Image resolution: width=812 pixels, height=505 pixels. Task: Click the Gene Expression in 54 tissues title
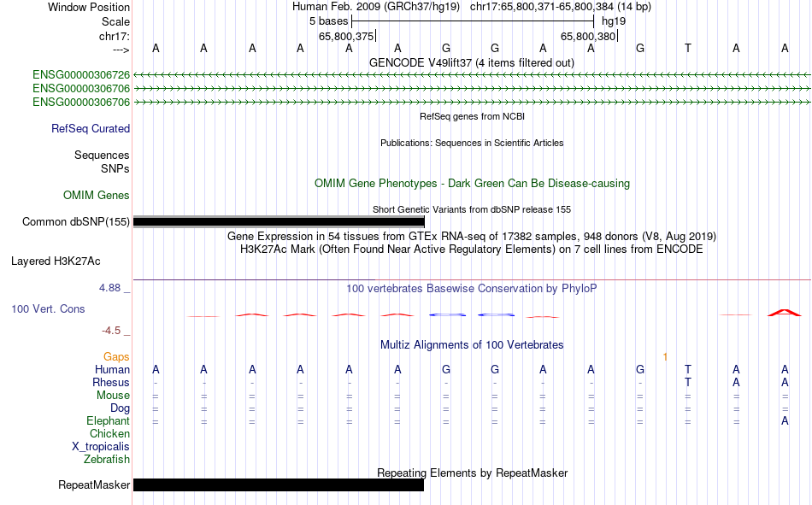(472, 236)
